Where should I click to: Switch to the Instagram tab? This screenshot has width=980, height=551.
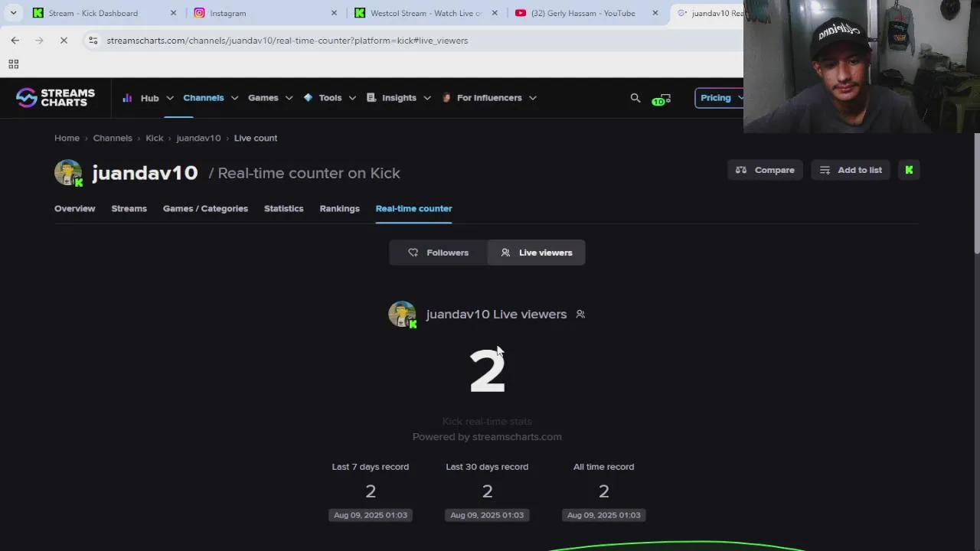(x=266, y=13)
